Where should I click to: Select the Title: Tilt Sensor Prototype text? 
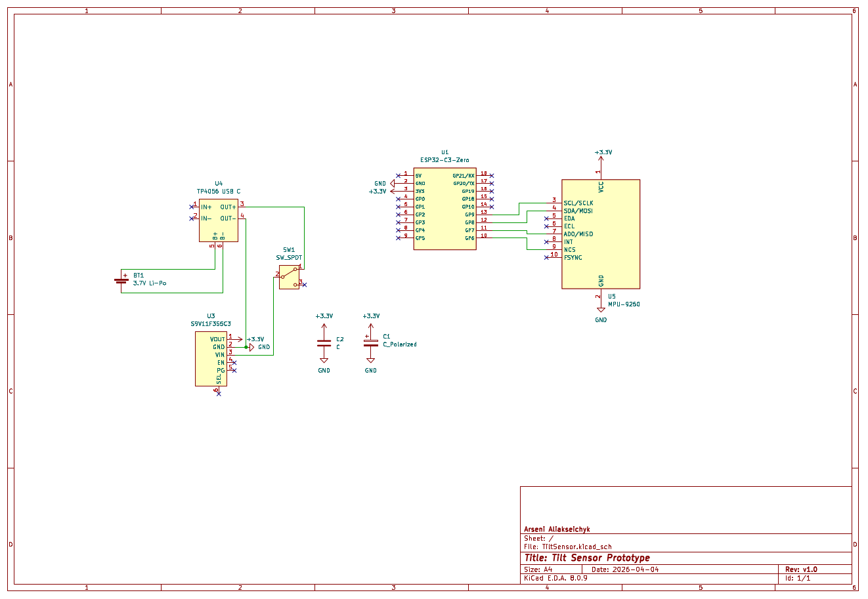coord(586,558)
